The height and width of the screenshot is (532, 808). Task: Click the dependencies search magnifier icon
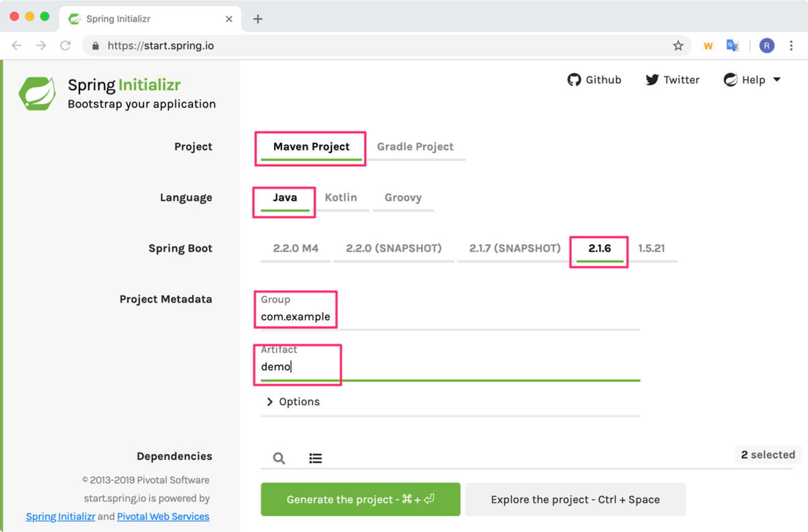tap(279, 458)
